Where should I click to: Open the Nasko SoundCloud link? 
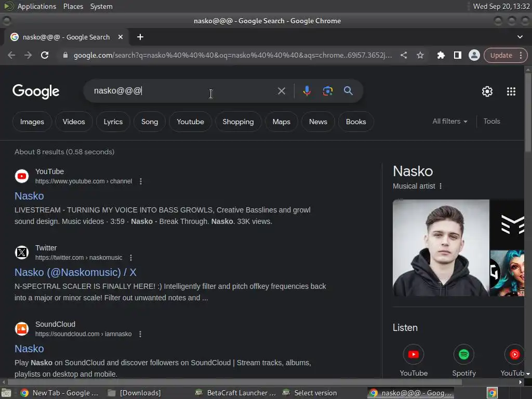pyautogui.click(x=29, y=349)
